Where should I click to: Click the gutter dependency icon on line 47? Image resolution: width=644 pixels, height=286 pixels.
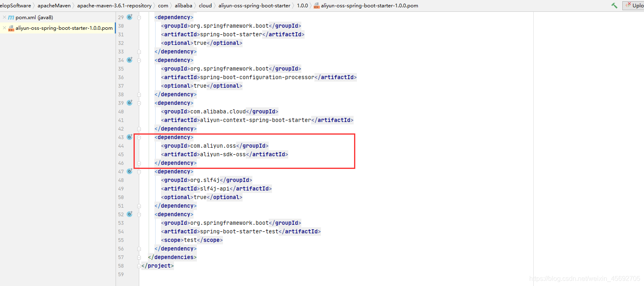129,171
